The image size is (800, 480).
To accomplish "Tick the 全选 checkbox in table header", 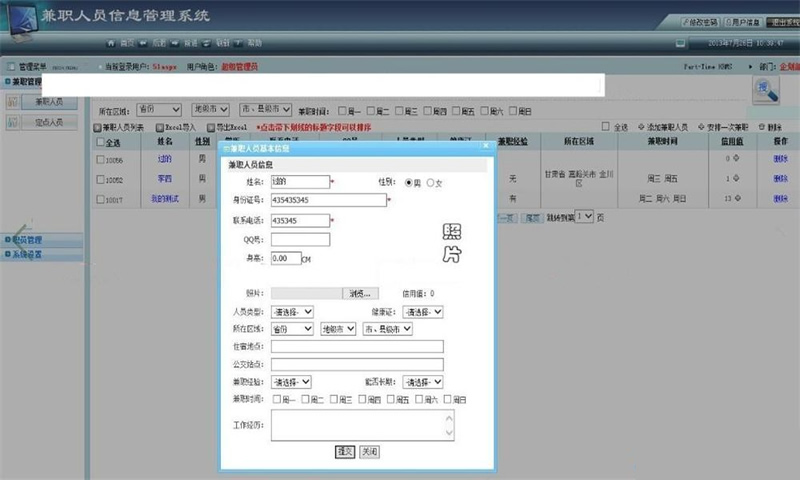I will click(101, 143).
